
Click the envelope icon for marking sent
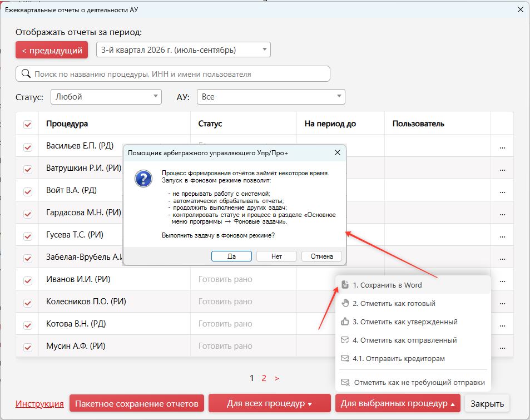pyautogui.click(x=345, y=339)
